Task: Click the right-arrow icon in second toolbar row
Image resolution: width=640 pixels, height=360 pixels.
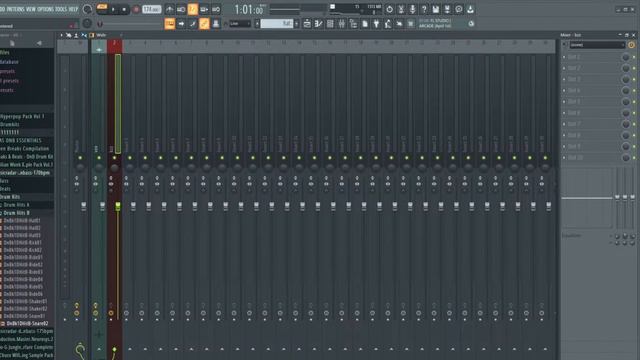Action: coord(181,24)
